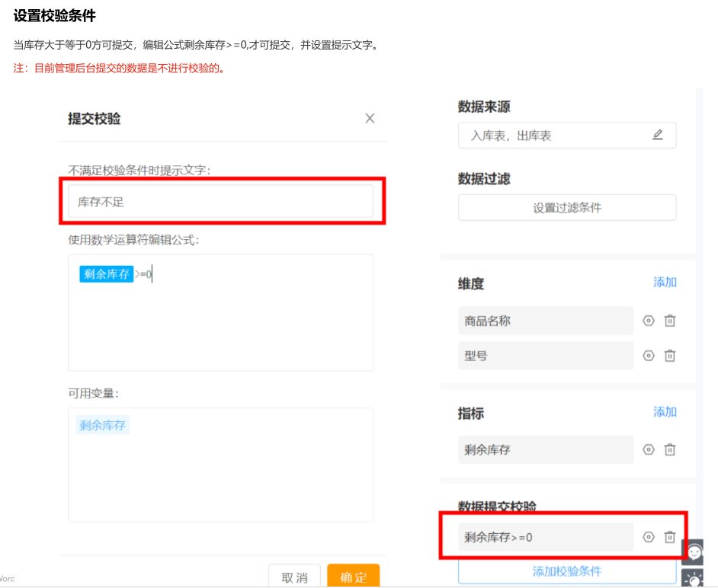Image resolution: width=718 pixels, height=588 pixels.
Task: Open settings icon for 商品名称 dimension
Action: [649, 321]
